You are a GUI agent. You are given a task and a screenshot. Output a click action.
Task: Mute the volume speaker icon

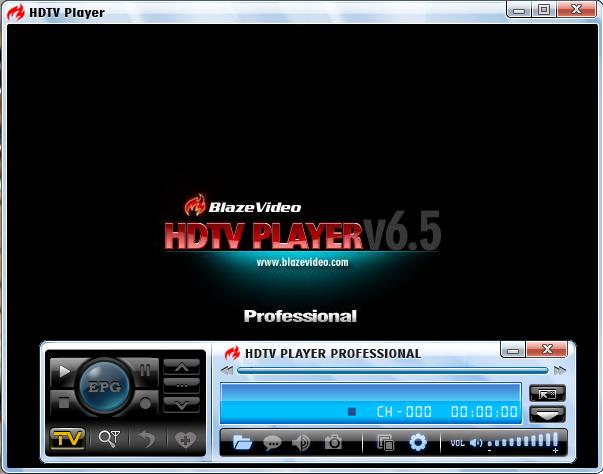point(476,442)
